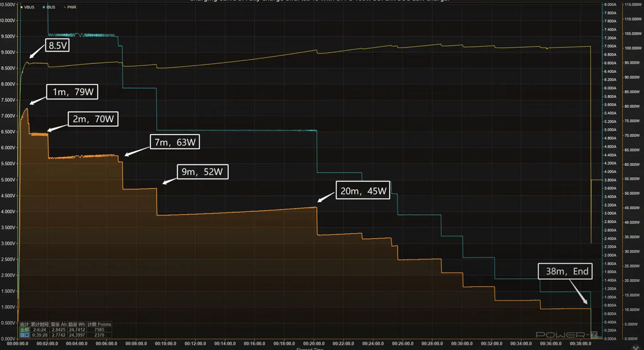Click the '38m, End' annotation box
This screenshot has height=350, width=644.
pos(565,271)
